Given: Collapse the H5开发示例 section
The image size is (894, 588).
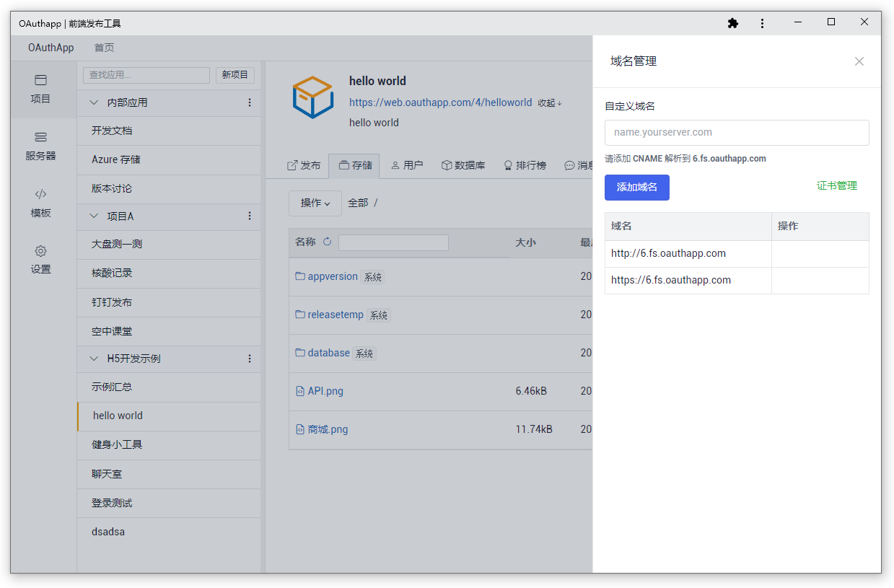Looking at the screenshot, I should tap(93, 359).
